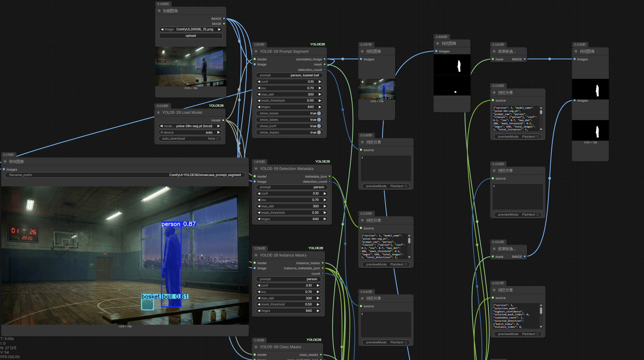Screen dimensions: 644x360
Task: Collapse the 预览任意 node timed 0.040秒
Action: click(362, 298)
